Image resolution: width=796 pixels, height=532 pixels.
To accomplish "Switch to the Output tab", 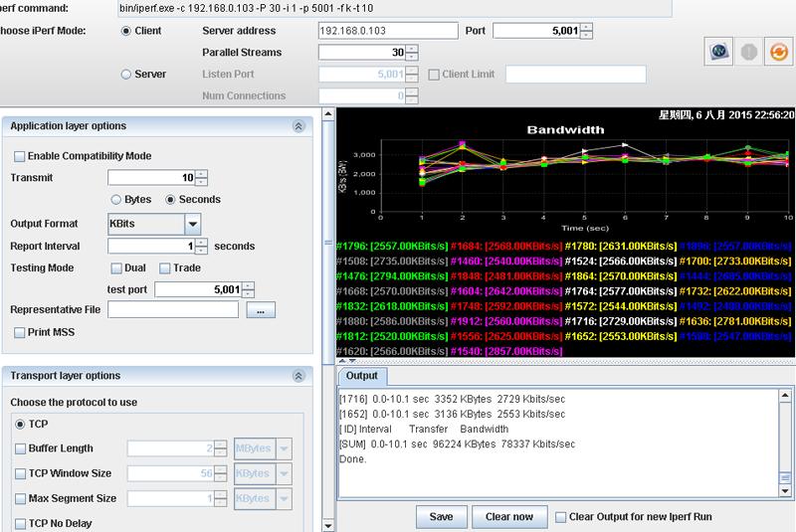I will pos(361,376).
